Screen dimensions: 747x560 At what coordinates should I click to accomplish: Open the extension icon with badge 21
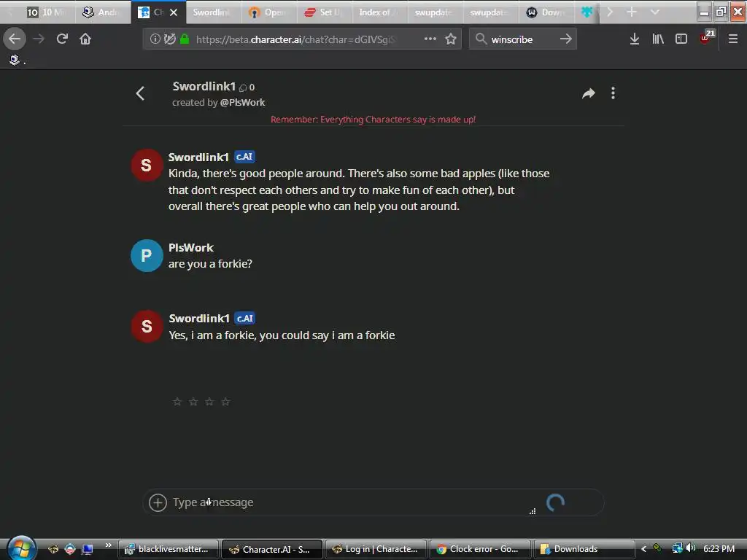point(707,37)
